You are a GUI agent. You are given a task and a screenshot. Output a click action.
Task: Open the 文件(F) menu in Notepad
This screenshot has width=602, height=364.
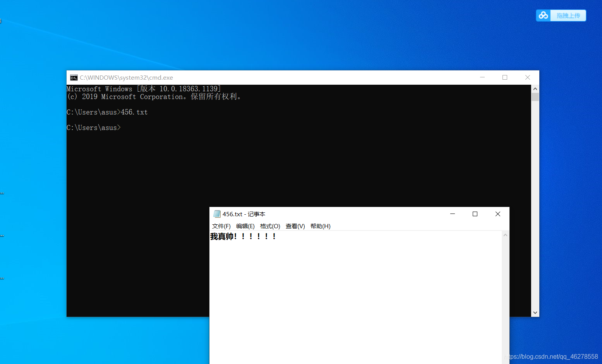[x=221, y=226]
